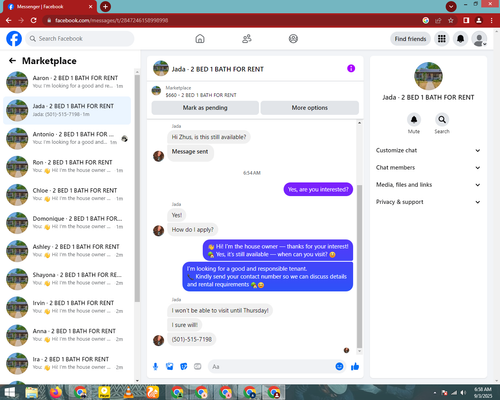Image resolution: width=500 pixels, height=400 pixels.
Task: Click the Jada conversation header title
Action: pos(218,69)
